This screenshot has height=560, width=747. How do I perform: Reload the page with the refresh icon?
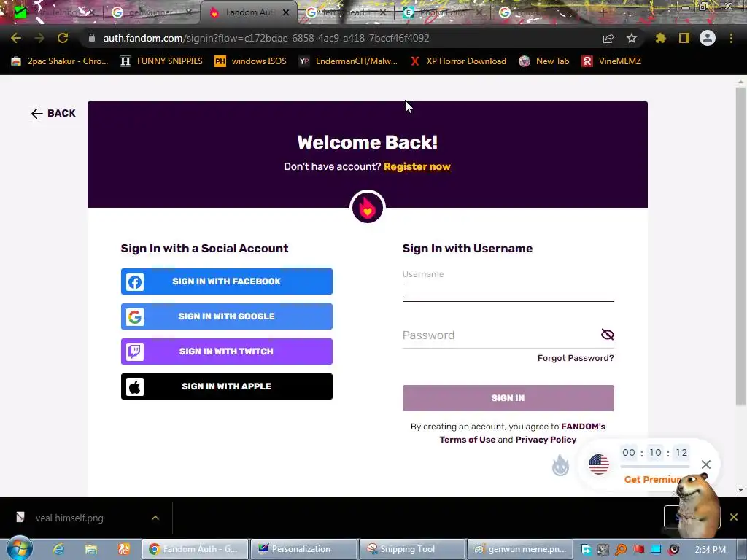click(x=63, y=38)
